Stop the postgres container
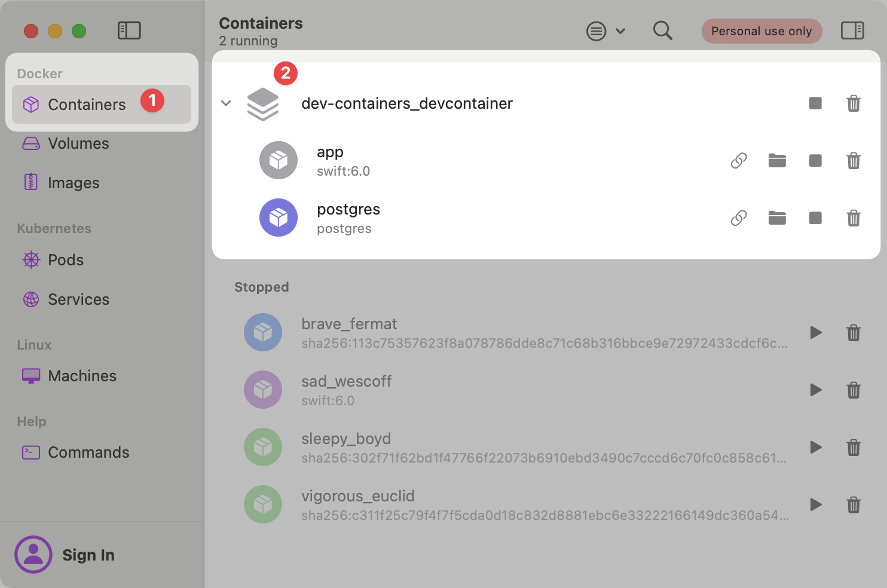The image size is (887, 588). pos(815,218)
